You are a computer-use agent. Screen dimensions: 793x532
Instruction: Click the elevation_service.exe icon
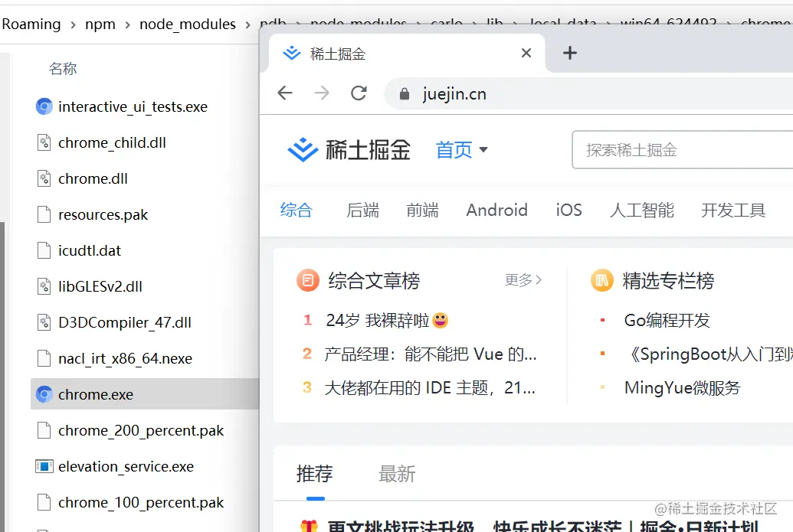pos(44,466)
